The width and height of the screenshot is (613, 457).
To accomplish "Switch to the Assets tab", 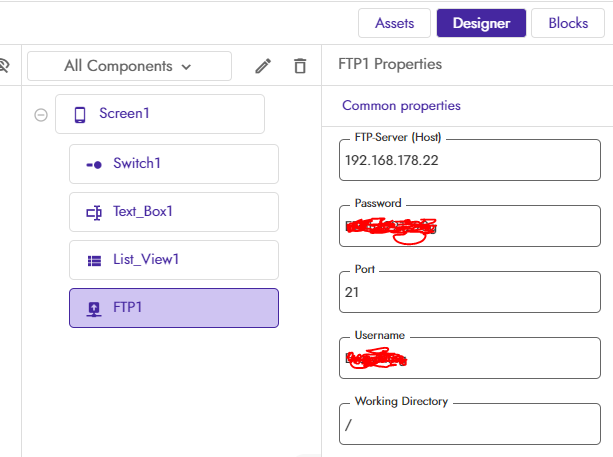I will click(x=394, y=23).
